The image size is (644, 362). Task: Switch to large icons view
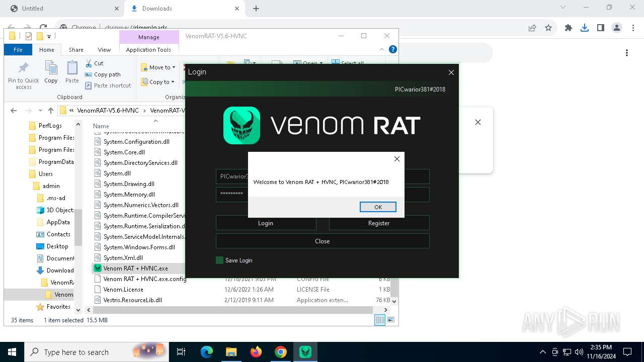click(x=390, y=320)
